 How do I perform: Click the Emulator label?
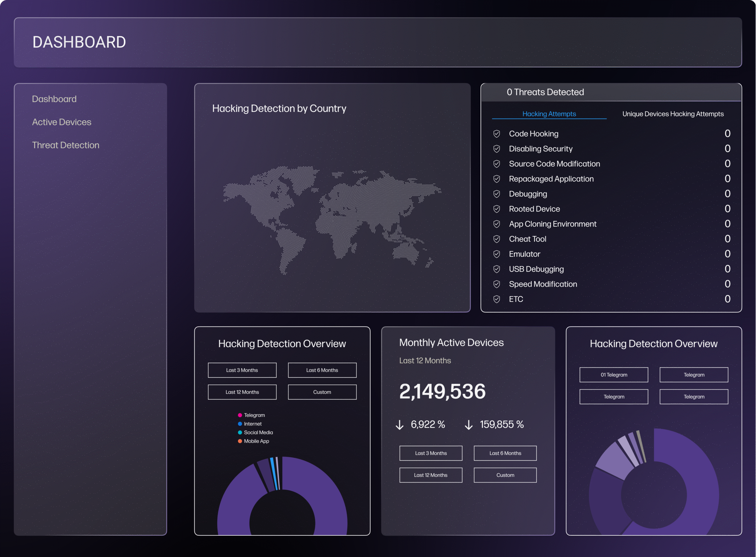pos(524,254)
